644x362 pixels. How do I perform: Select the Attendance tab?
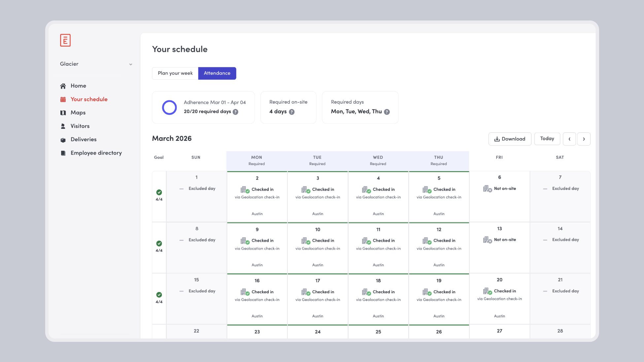[x=217, y=73]
